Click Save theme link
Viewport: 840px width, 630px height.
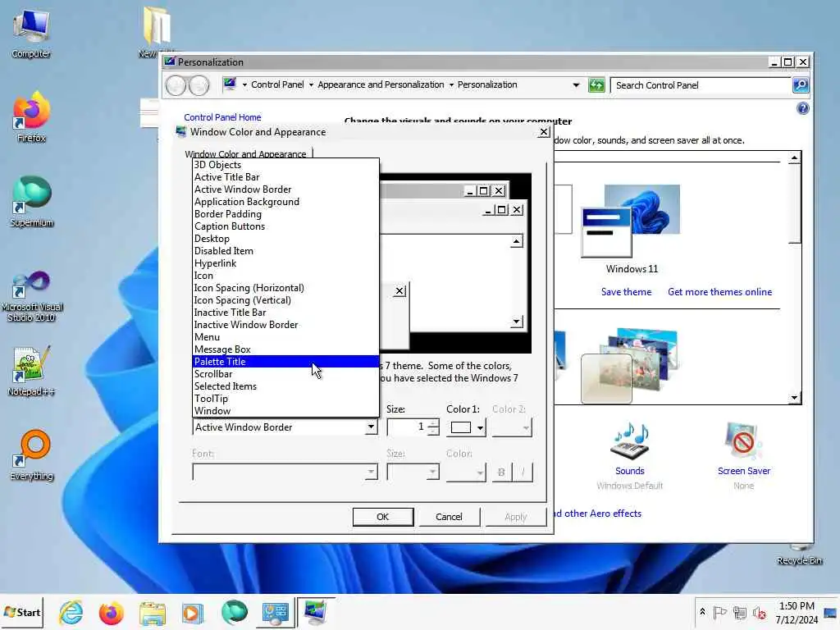(626, 292)
